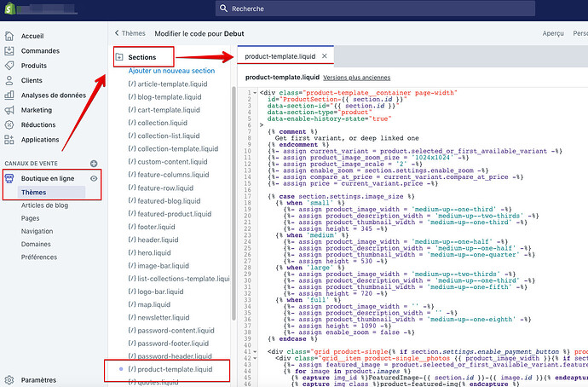Click the Sections folder icon
The height and width of the screenshot is (387, 588).
pyautogui.click(x=119, y=57)
